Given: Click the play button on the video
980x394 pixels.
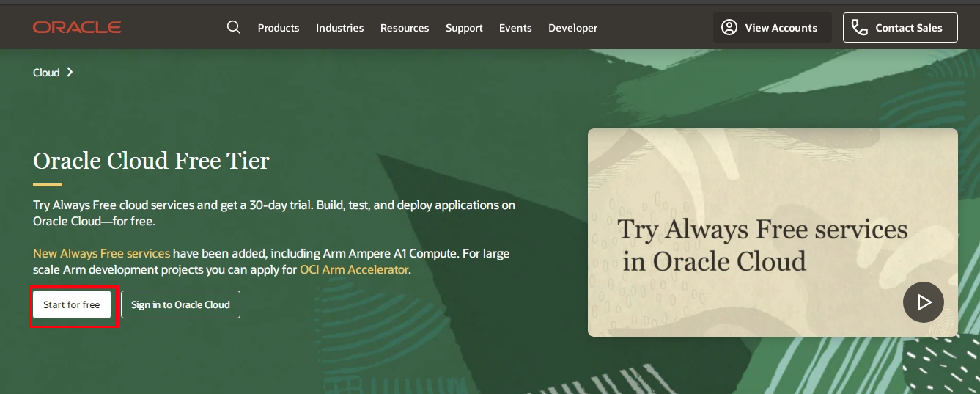Looking at the screenshot, I should pos(923,302).
